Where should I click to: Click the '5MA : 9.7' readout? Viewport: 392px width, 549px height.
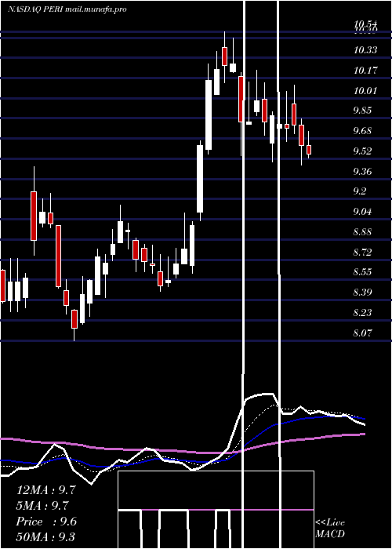tap(42, 506)
